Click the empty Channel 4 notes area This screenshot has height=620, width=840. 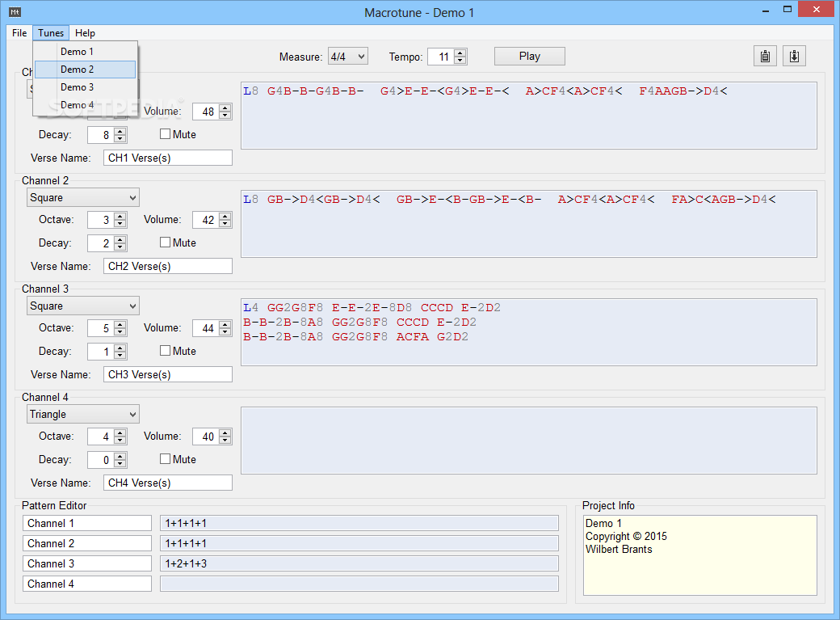[529, 441]
